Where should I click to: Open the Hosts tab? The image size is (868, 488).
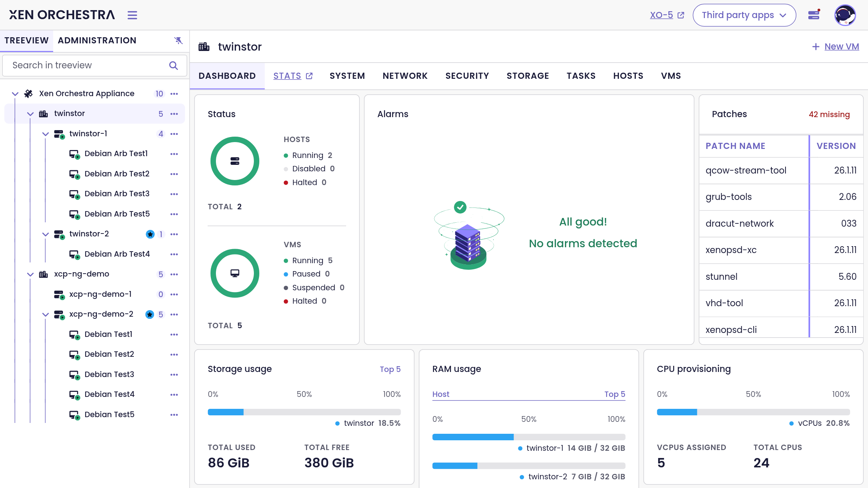pos(628,76)
